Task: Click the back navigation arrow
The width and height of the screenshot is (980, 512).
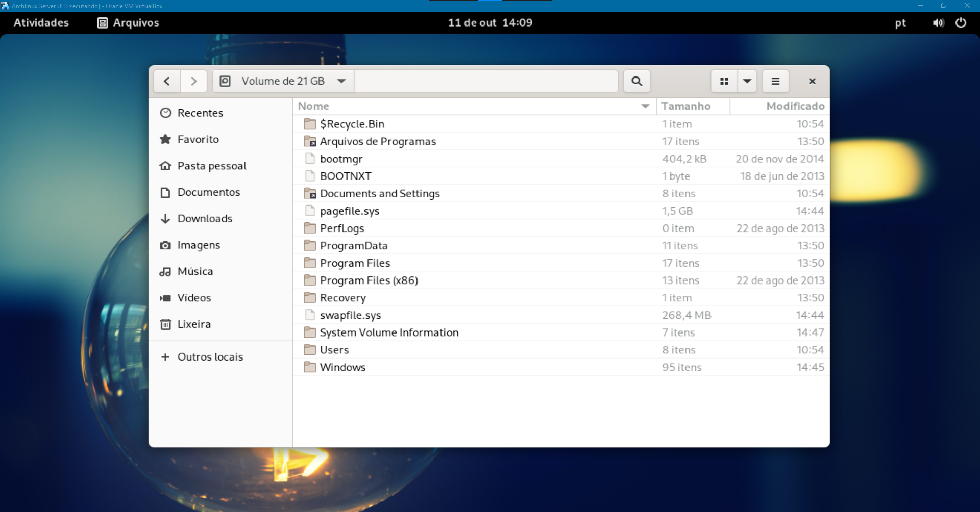Action: click(x=167, y=81)
